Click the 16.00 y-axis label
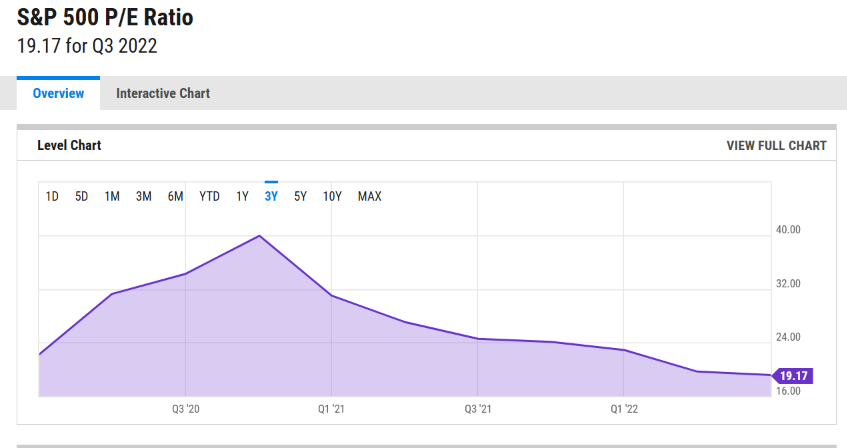 pos(788,391)
